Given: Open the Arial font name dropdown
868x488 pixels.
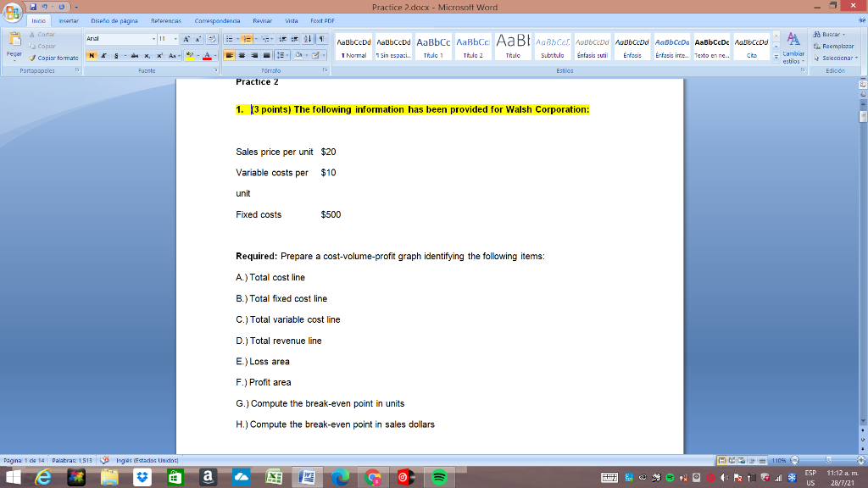Looking at the screenshot, I should (x=153, y=38).
